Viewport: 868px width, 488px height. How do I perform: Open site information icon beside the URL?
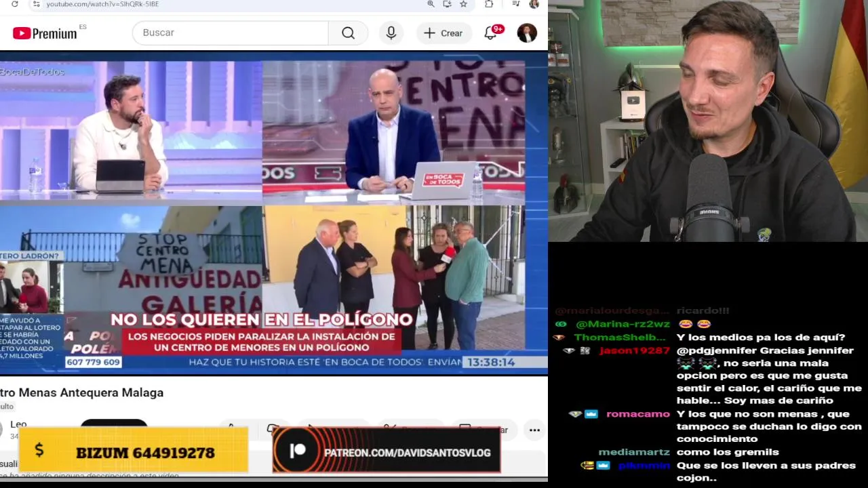(37, 4)
